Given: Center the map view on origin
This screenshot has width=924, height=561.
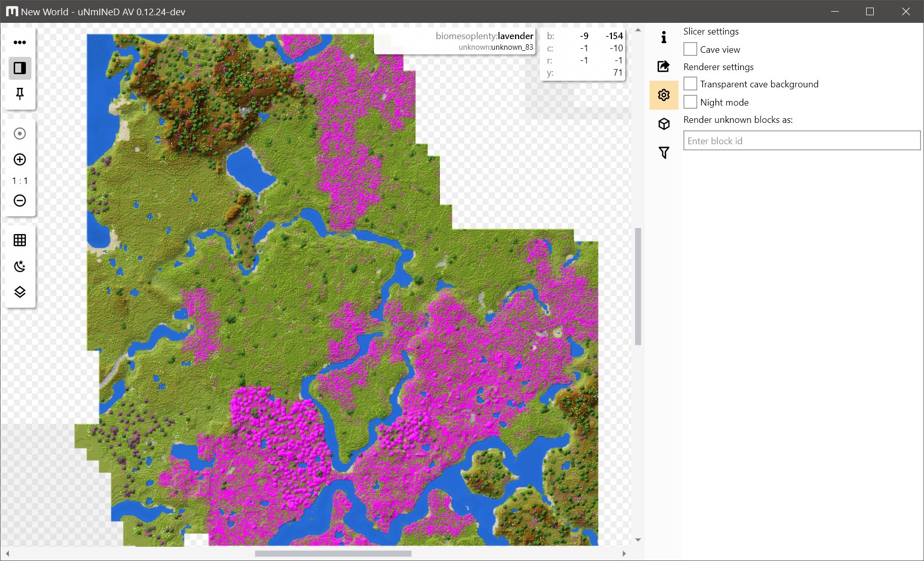Looking at the screenshot, I should tap(20, 134).
